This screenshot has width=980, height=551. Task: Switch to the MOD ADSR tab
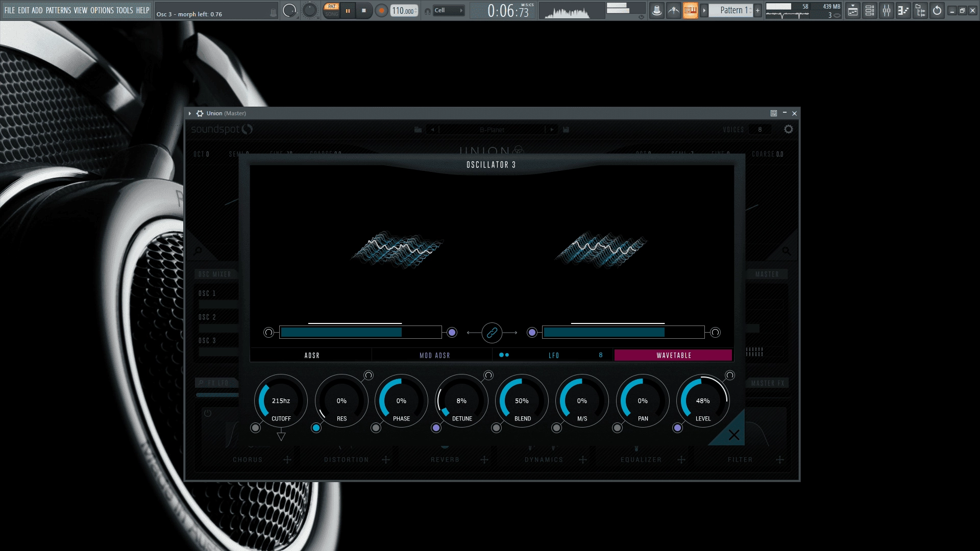tap(435, 356)
